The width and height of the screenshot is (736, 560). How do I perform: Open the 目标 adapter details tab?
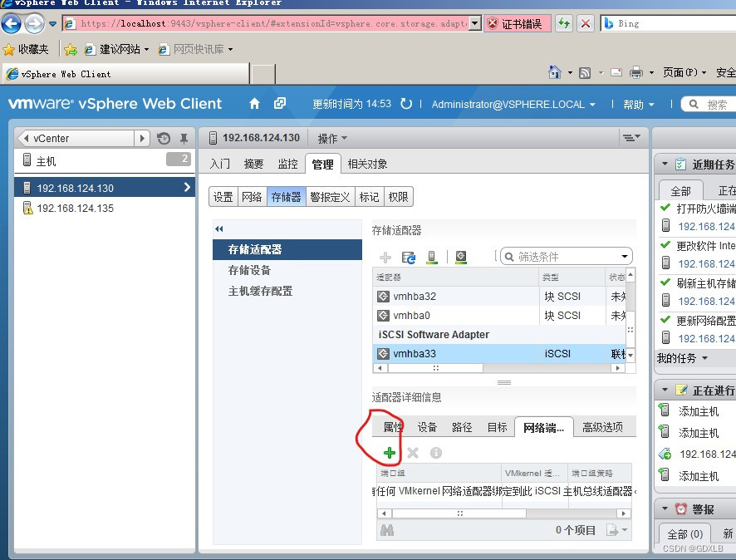coord(497,427)
